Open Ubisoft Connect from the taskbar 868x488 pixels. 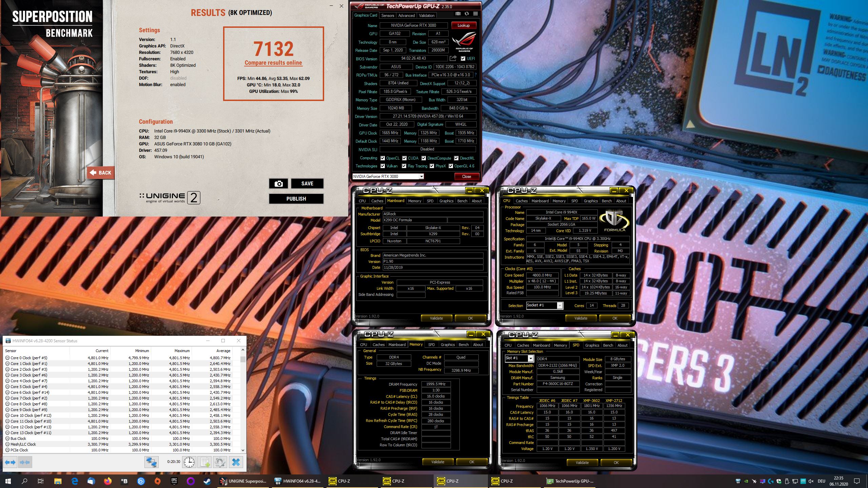click(141, 481)
